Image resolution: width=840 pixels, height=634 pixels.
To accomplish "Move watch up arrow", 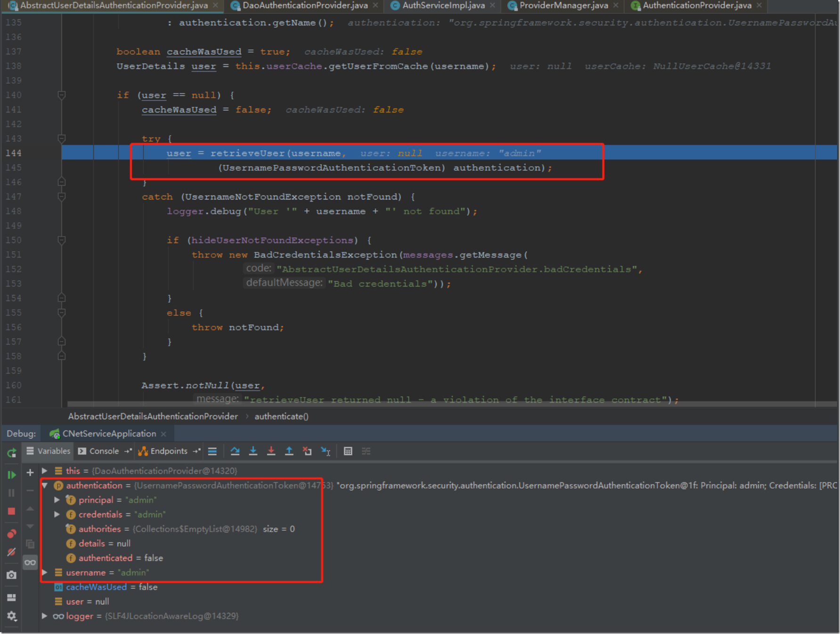I will (x=30, y=509).
